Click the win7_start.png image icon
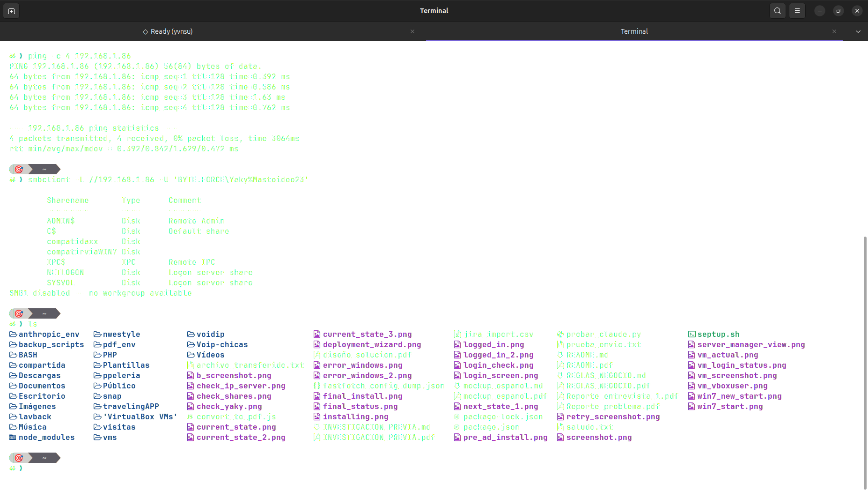868x491 pixels. 691,406
